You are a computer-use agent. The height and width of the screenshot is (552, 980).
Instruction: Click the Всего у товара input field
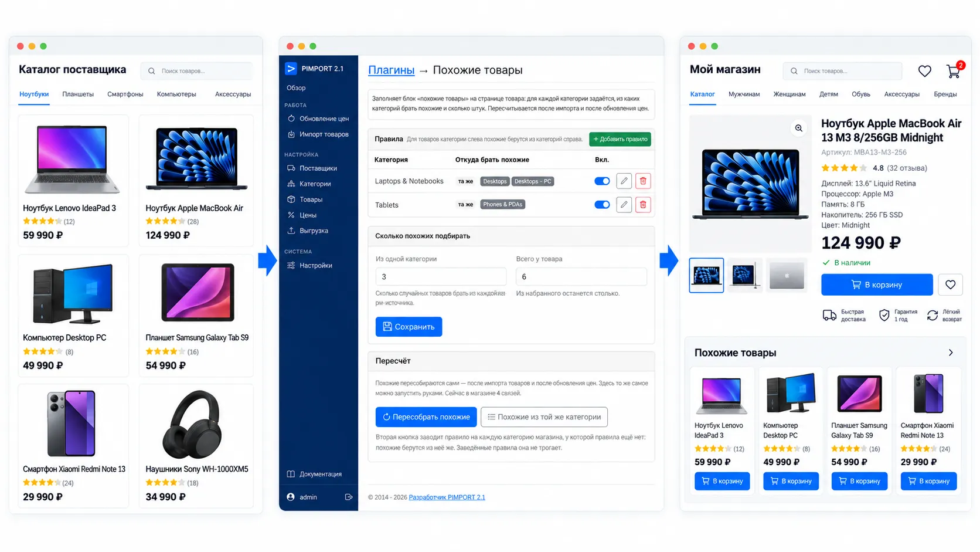(581, 277)
